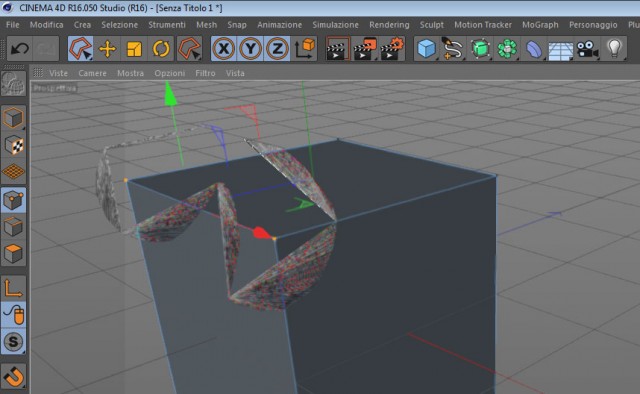Open the Snap menu
640x394 pixels.
pos(237,25)
